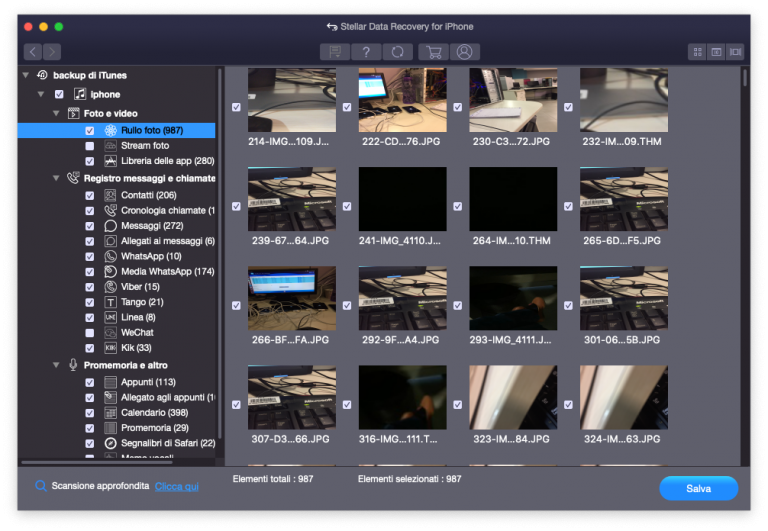
Task: Collapse the backup di iTunes node
Action: click(25, 75)
